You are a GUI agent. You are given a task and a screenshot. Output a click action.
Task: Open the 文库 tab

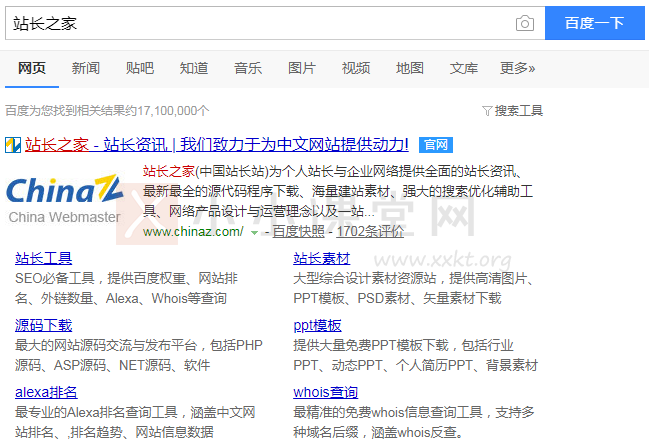click(464, 68)
